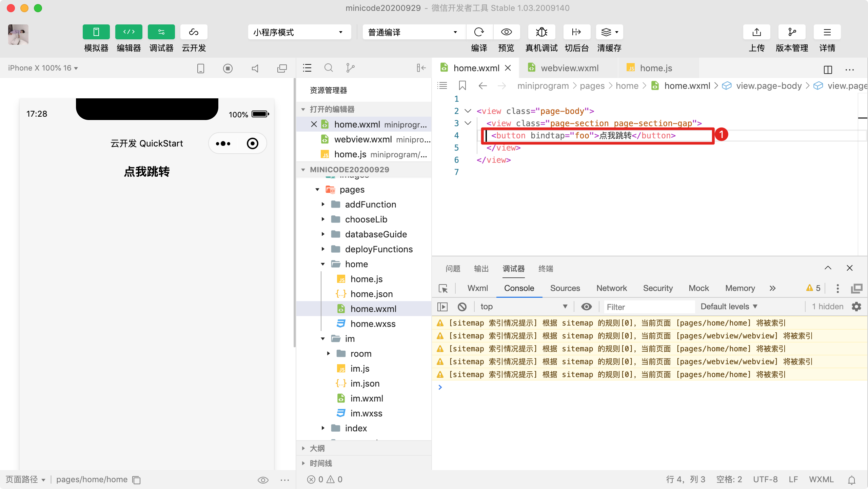Click the element inspector arrow icon

[x=443, y=288]
